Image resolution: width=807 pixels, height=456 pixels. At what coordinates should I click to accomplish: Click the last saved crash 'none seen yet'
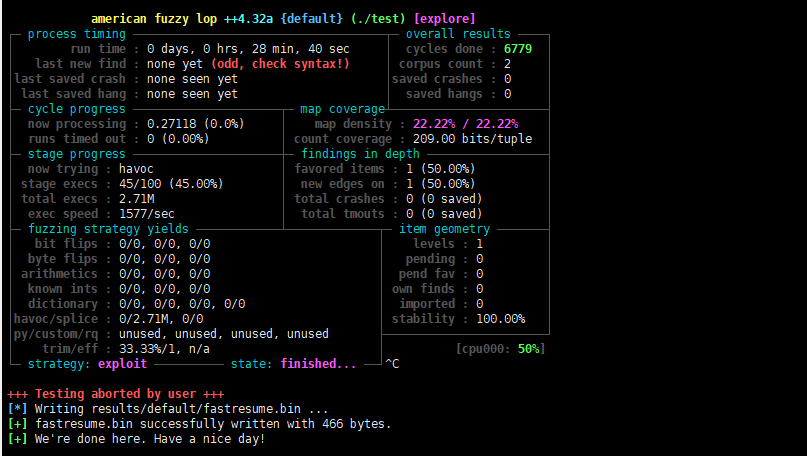(x=192, y=79)
